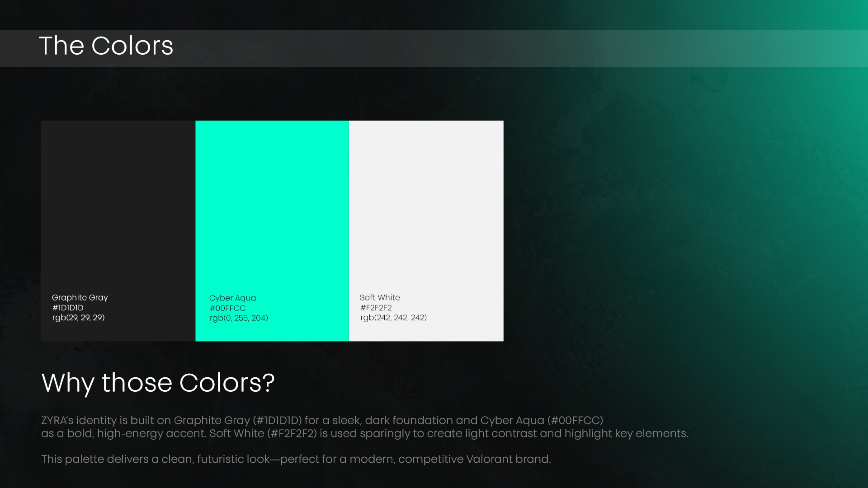The image size is (868, 488).
Task: Click 'Cyber Aqua (#00FFCC)' in the paragraph
Action: click(542, 421)
